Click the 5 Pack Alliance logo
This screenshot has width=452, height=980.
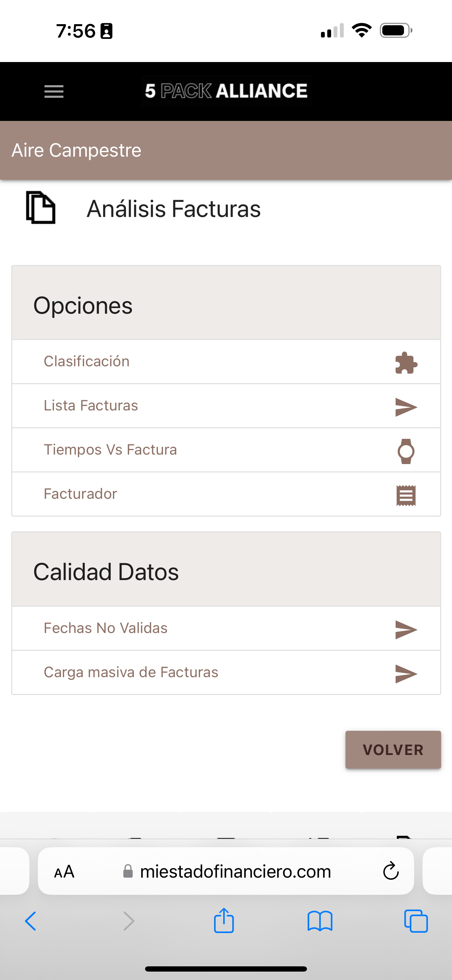click(x=226, y=91)
